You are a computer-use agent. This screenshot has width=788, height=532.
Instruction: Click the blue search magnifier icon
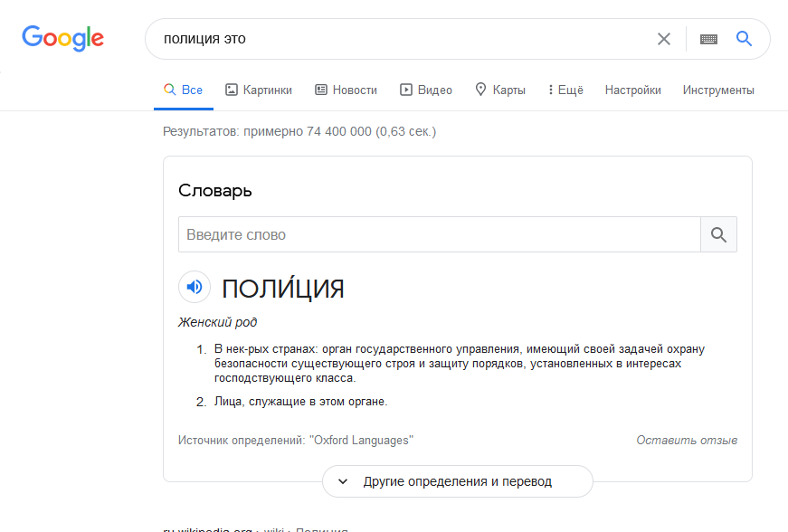[x=744, y=39]
